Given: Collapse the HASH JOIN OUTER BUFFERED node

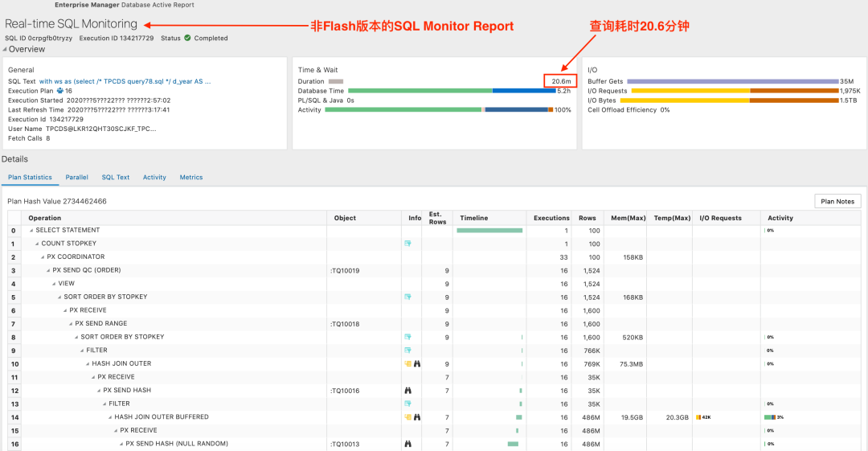Looking at the screenshot, I should pos(110,417).
